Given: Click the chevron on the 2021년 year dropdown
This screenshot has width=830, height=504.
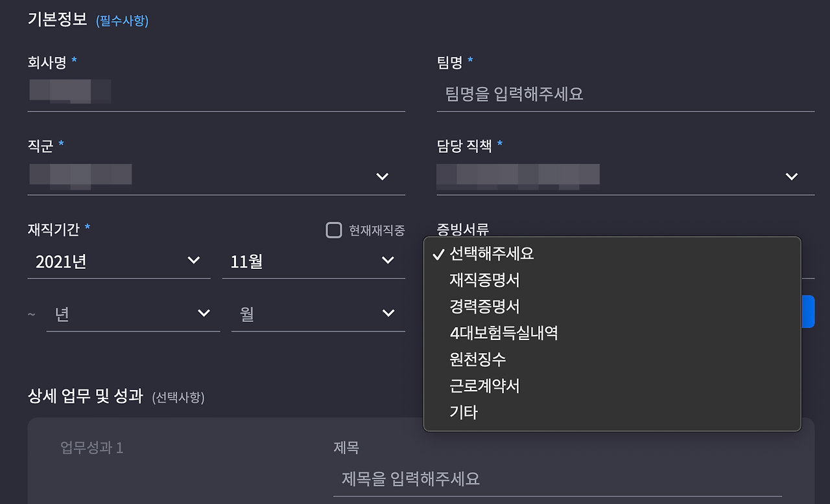Looking at the screenshot, I should [193, 260].
